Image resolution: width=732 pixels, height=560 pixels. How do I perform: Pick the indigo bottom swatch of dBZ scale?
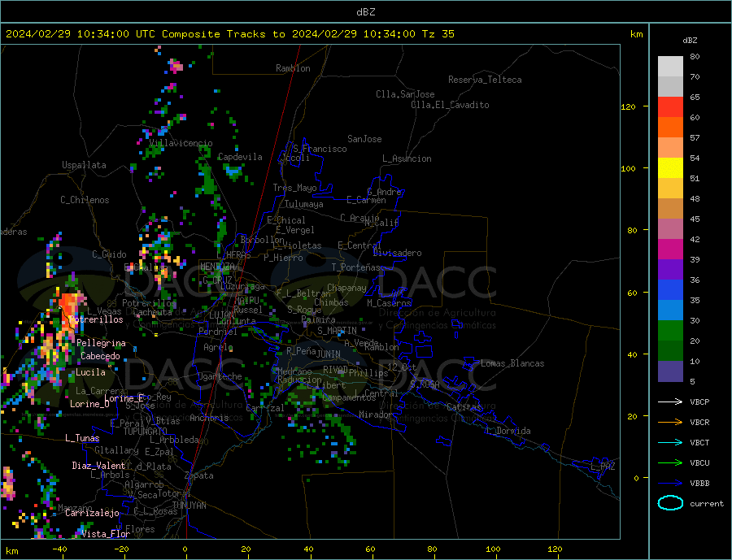coord(670,371)
